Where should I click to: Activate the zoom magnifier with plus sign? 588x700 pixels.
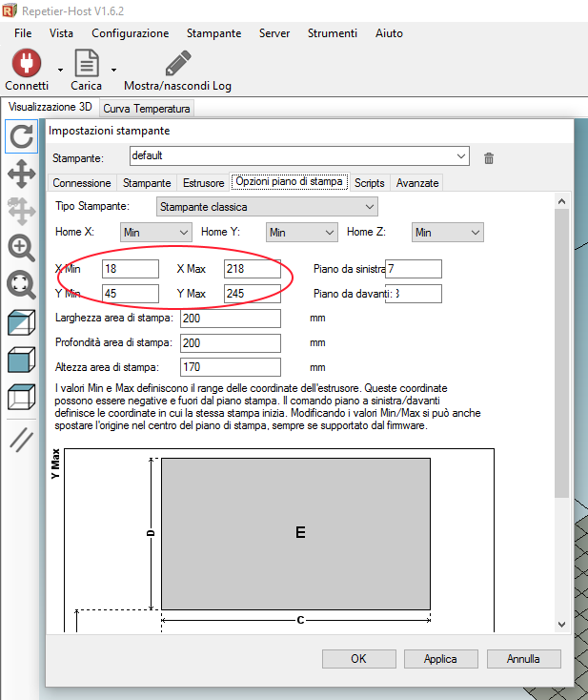(21, 248)
